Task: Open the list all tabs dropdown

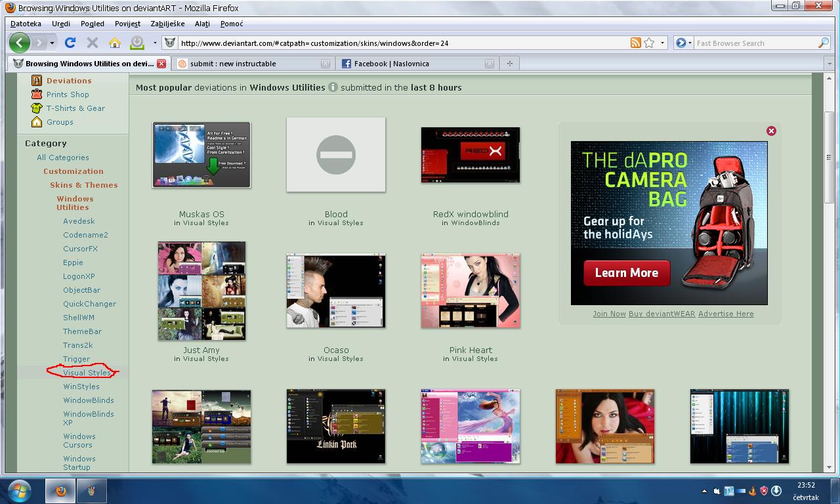Action: (x=829, y=64)
